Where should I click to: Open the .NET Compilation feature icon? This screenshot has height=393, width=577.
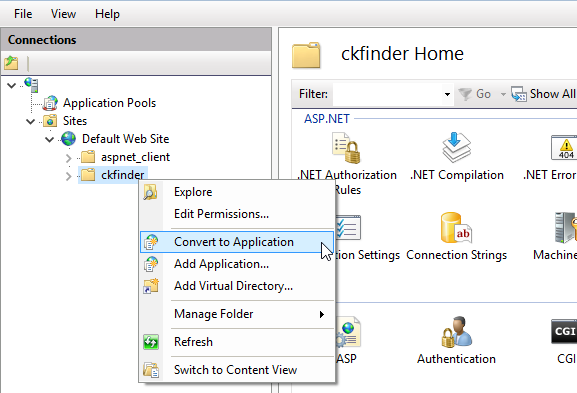(x=456, y=148)
